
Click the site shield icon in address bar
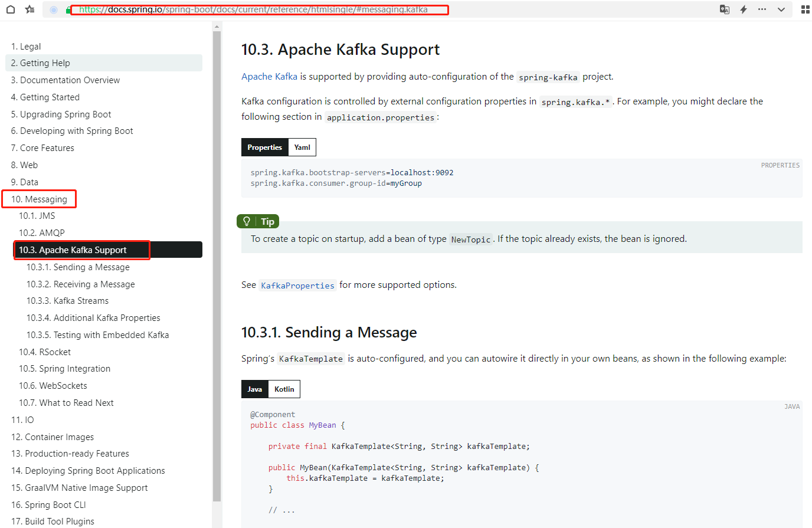coord(54,10)
